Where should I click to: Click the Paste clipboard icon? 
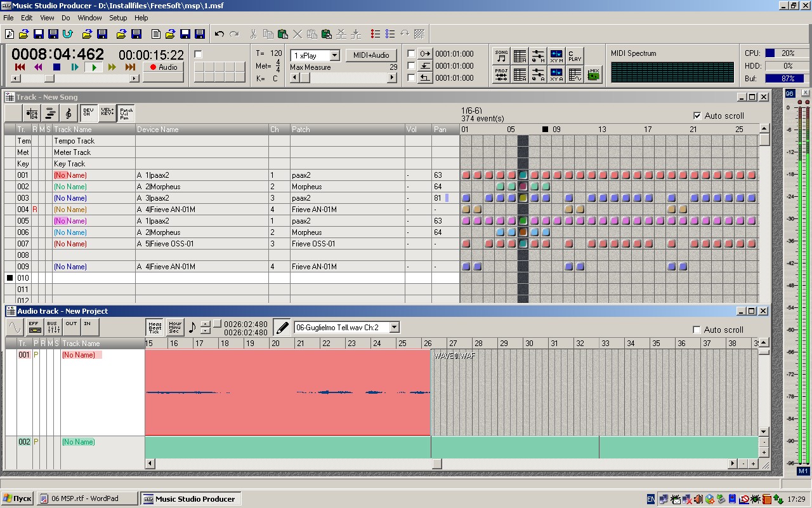282,34
